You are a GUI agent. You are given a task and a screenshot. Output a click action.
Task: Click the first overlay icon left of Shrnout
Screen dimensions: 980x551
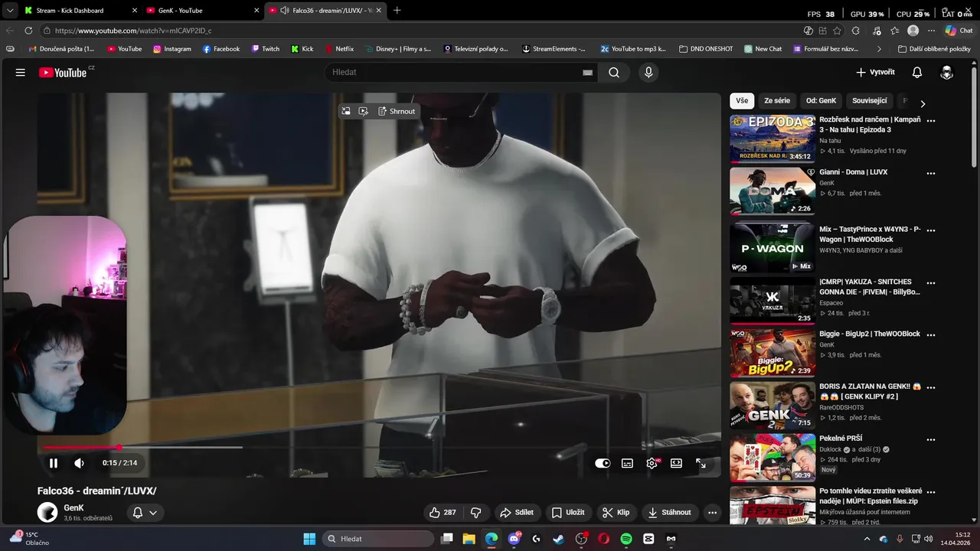tap(346, 111)
